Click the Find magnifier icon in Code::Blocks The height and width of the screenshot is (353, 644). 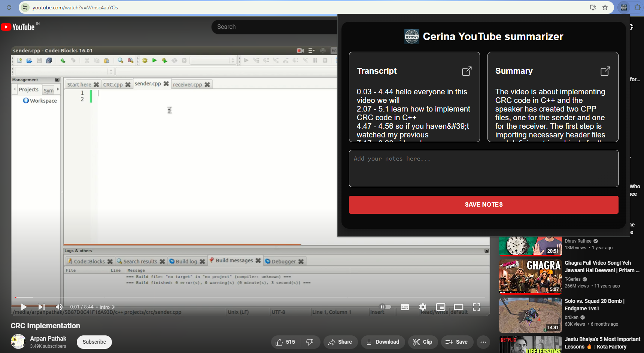tap(120, 60)
